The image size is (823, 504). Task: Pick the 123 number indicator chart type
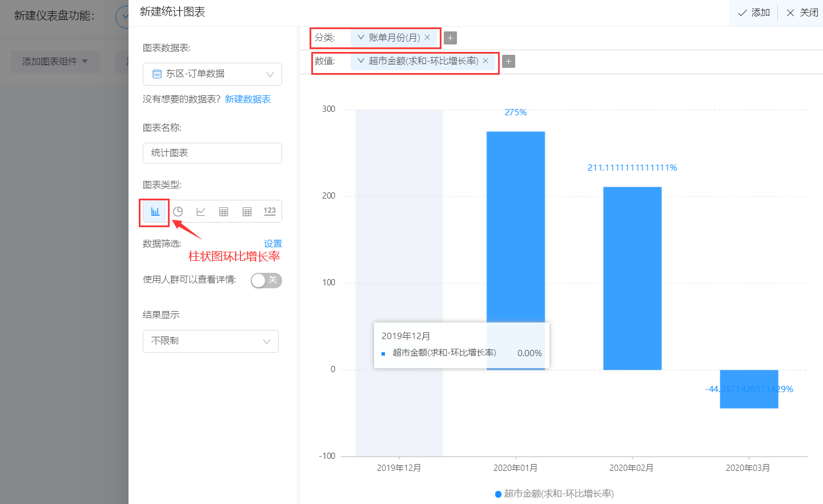point(270,211)
